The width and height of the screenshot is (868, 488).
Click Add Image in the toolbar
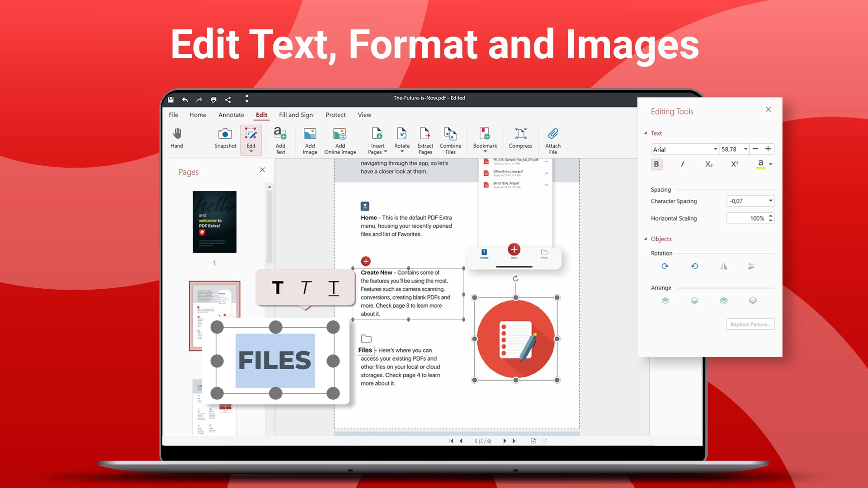310,139
